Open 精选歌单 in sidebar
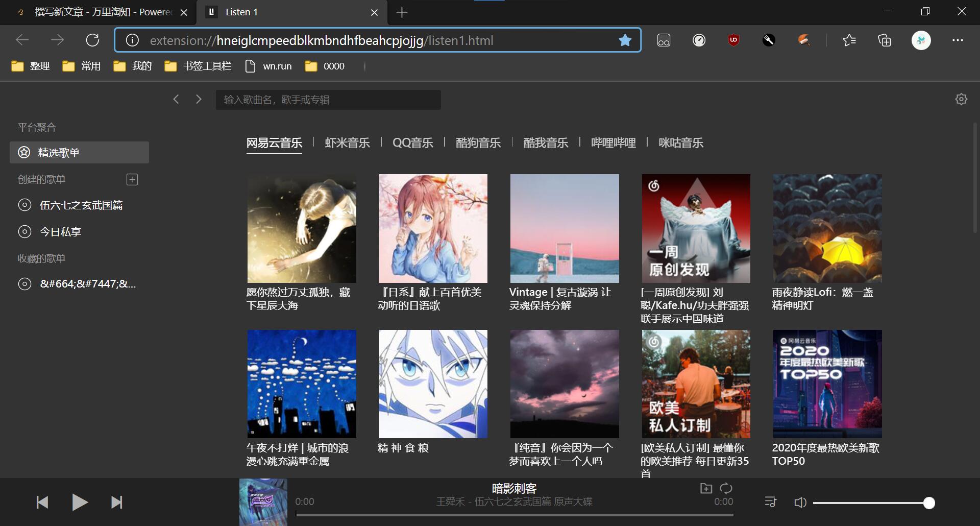This screenshot has width=980, height=526. point(80,152)
